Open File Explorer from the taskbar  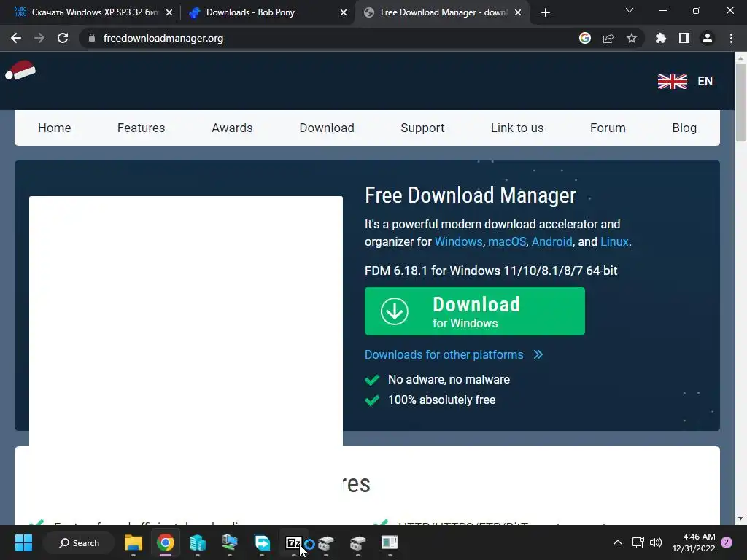click(x=133, y=542)
